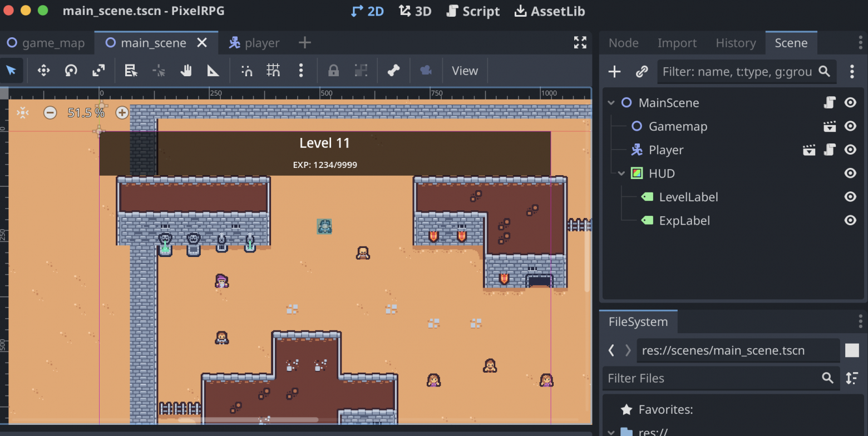Activate the Rotate Mode tool
Screen dimensions: 868x436
coord(71,71)
